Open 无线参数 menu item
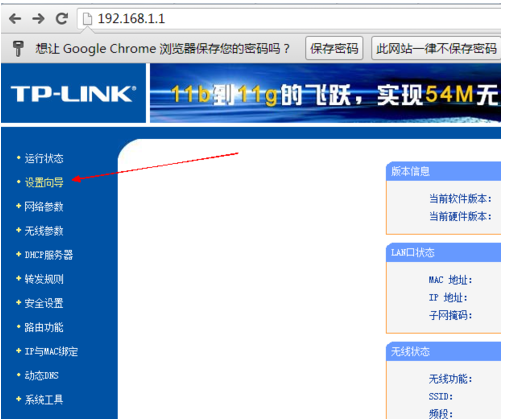513x419 pixels. [44, 231]
